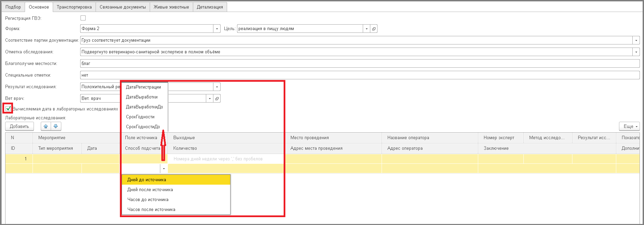Image resolution: width=644 pixels, height=225 pixels.
Task: Click the Благополучие местности text field
Action: click(359, 64)
